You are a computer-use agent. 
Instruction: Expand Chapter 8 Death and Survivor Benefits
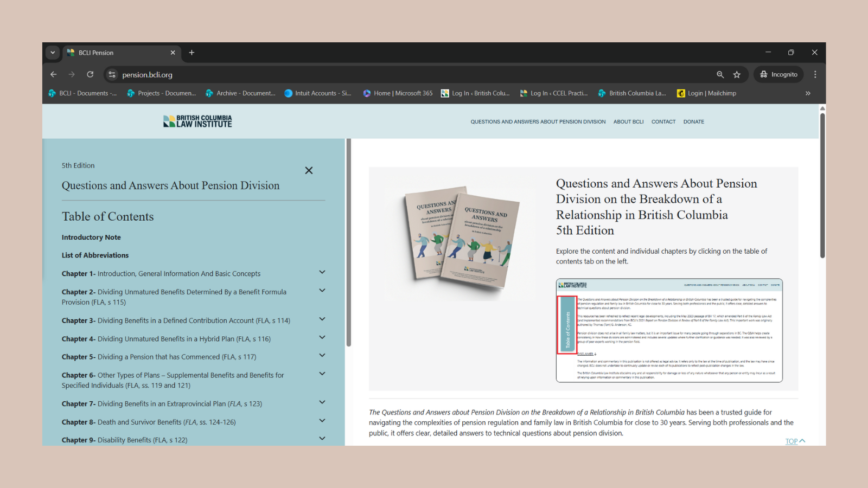322,421
